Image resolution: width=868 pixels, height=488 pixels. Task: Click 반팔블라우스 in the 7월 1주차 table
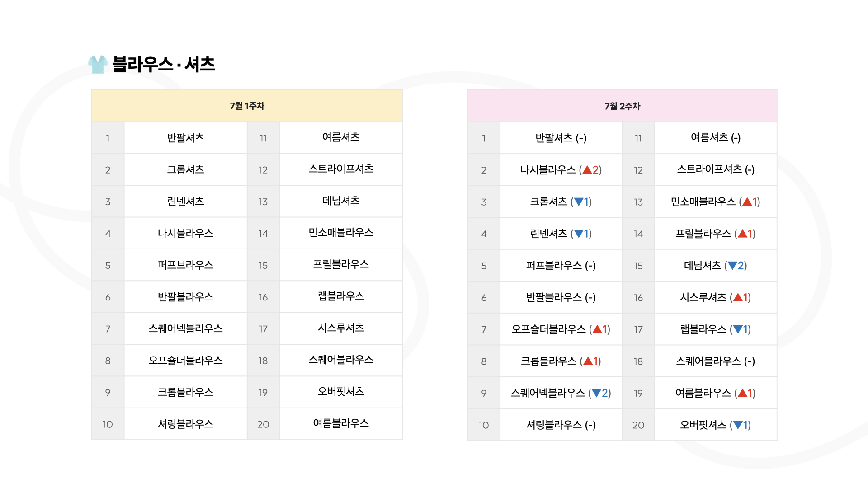[185, 297]
